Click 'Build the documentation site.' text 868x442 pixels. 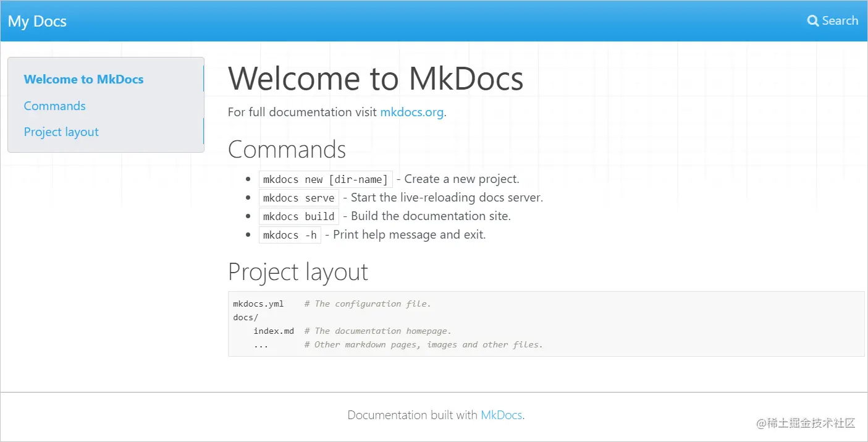point(431,216)
